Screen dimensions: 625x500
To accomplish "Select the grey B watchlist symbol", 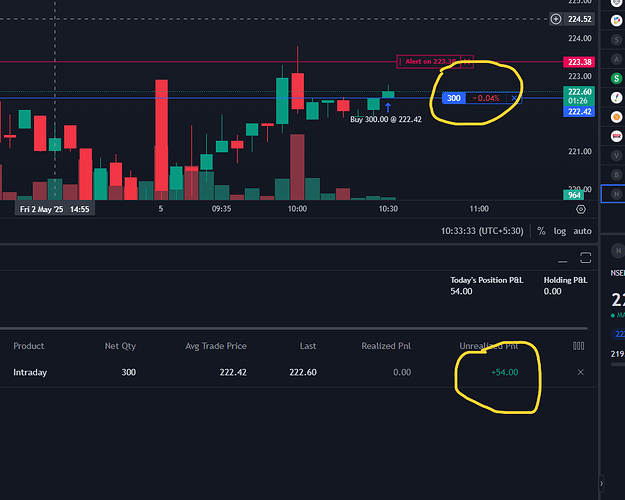I will (617, 175).
